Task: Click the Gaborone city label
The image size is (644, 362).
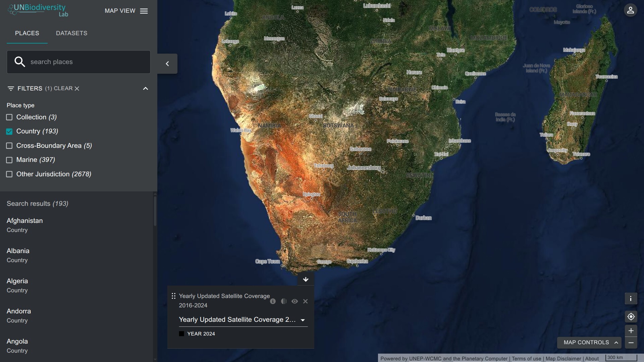Action: tap(360, 149)
